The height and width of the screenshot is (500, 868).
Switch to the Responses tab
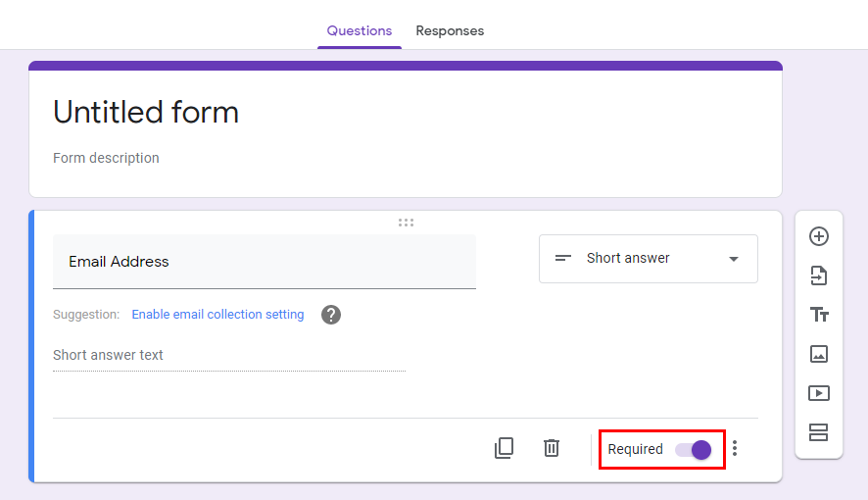click(450, 31)
